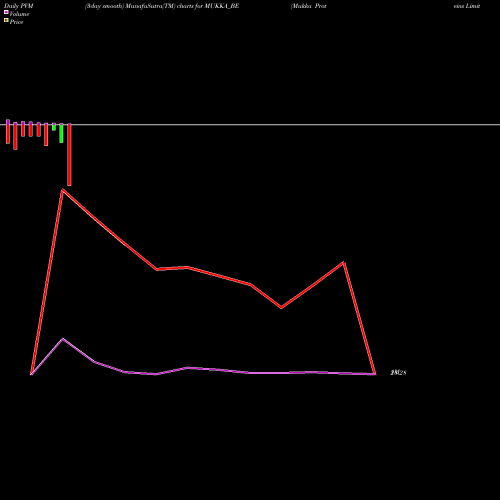Click the peak of the magenta volume line
Screen dimensions: 500x500
click(x=63, y=339)
